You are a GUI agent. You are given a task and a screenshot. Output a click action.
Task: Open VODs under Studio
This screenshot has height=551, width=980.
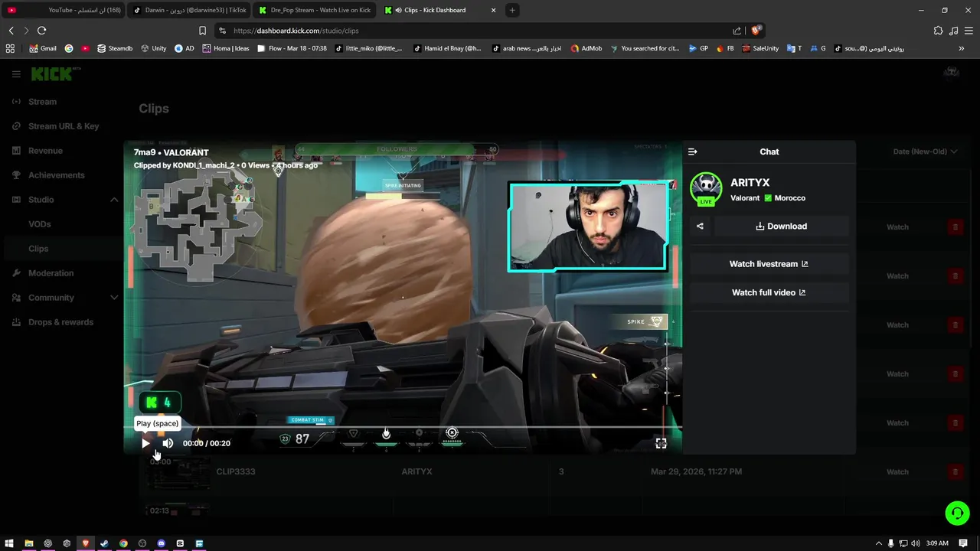pyautogui.click(x=40, y=224)
